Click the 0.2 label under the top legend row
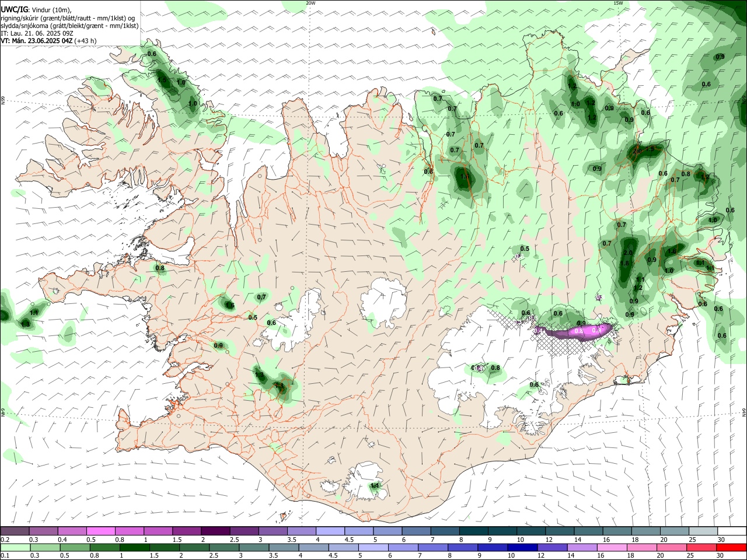This screenshot has width=747, height=560. click(x=5, y=540)
